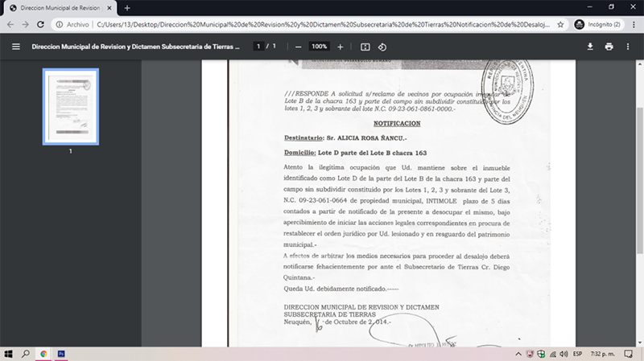Click the file address bar URL
This screenshot has height=361, width=644.
322,25
